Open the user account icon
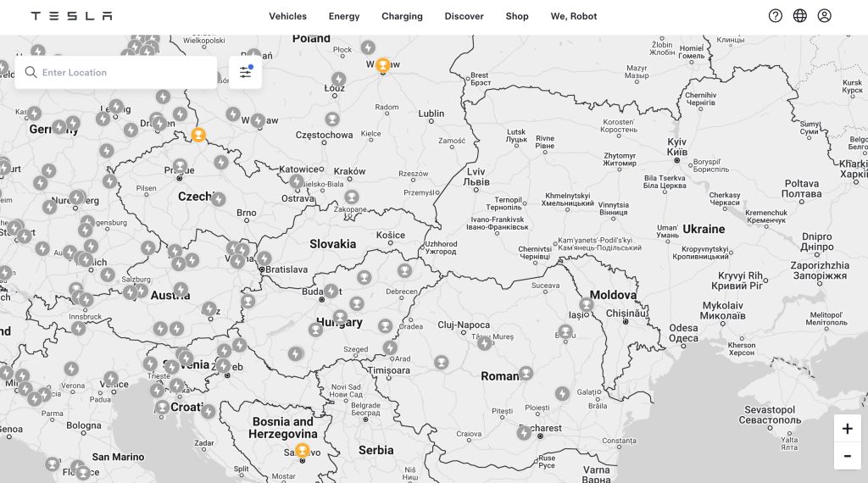Screen dimensions: 868x483 coord(824,15)
